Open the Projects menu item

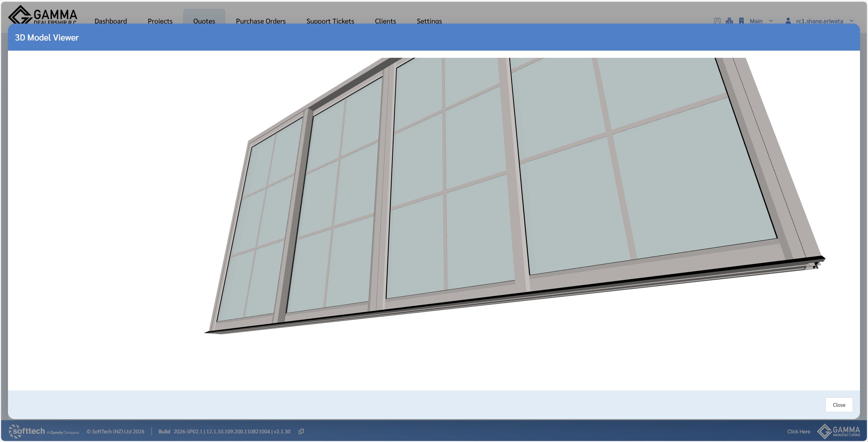[x=160, y=21]
